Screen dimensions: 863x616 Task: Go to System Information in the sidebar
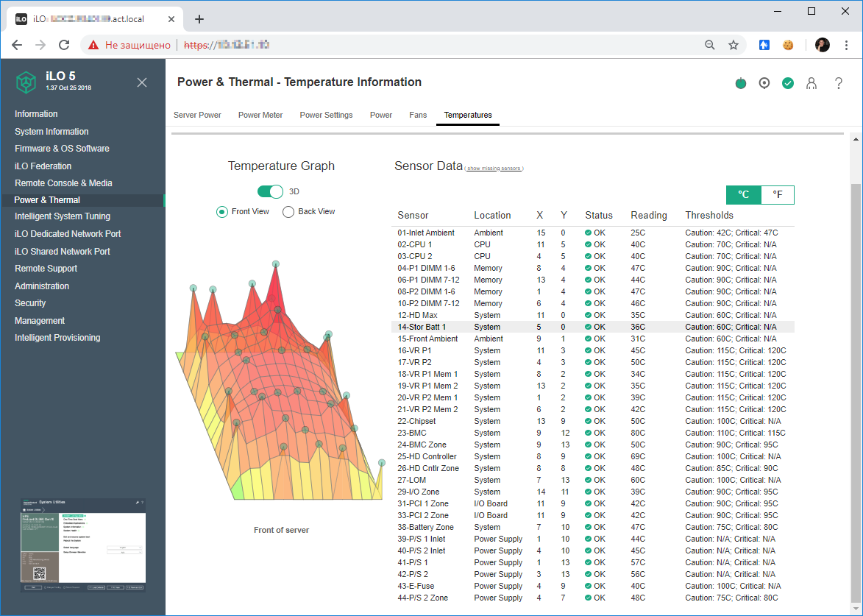click(52, 132)
